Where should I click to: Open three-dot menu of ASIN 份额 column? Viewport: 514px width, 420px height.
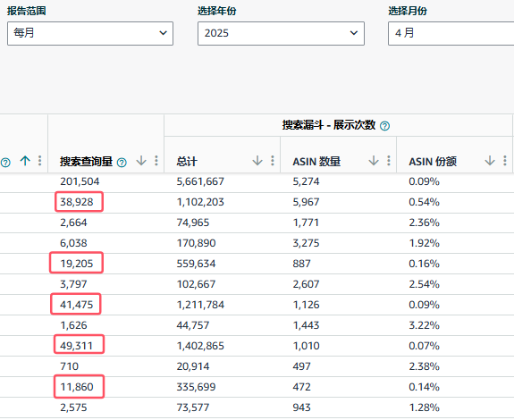[505, 161]
